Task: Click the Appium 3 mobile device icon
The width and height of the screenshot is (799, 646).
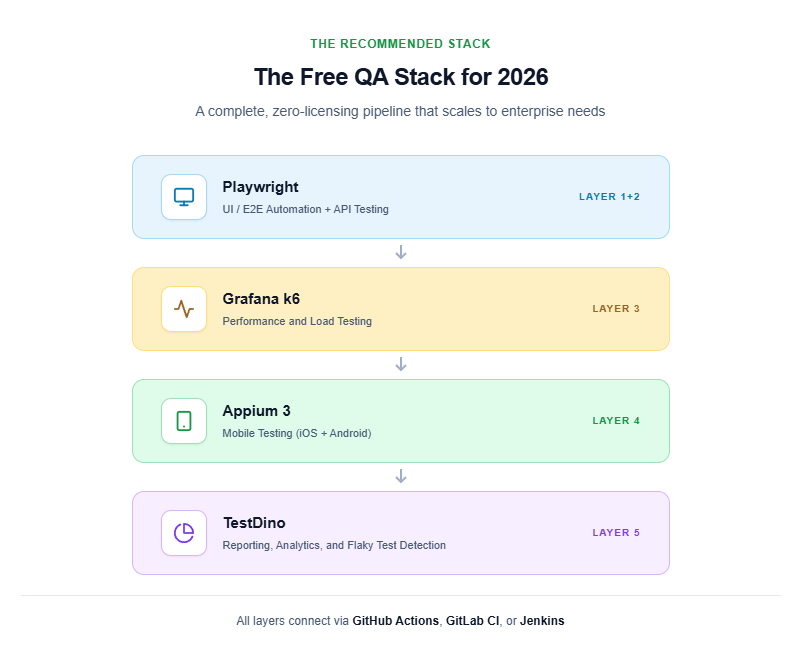Action: (184, 421)
